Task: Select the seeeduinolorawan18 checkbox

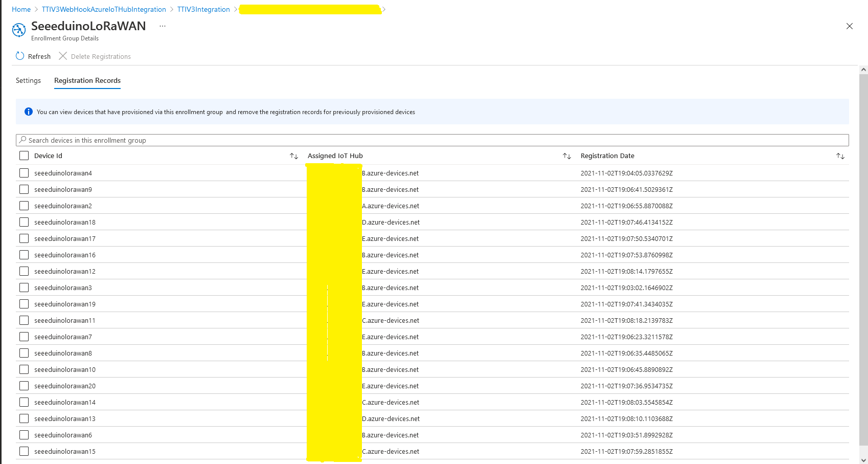Action: 24,222
